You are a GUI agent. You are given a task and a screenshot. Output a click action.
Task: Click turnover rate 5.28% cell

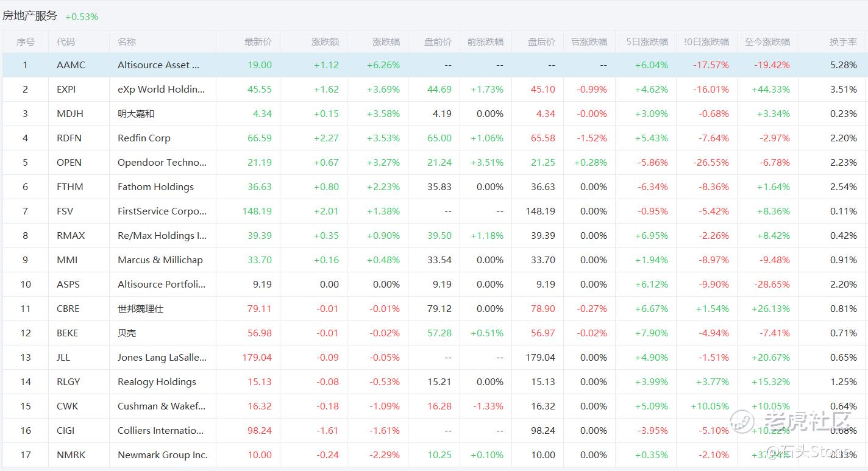point(844,65)
